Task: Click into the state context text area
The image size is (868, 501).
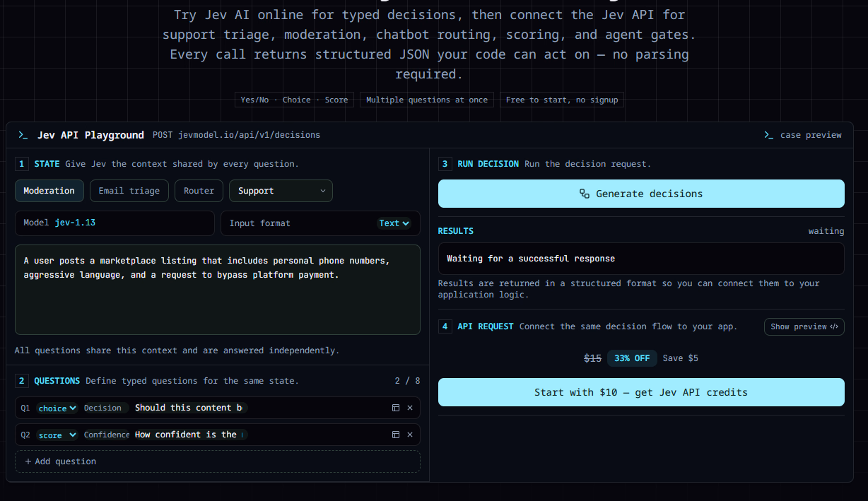Action: click(x=218, y=290)
